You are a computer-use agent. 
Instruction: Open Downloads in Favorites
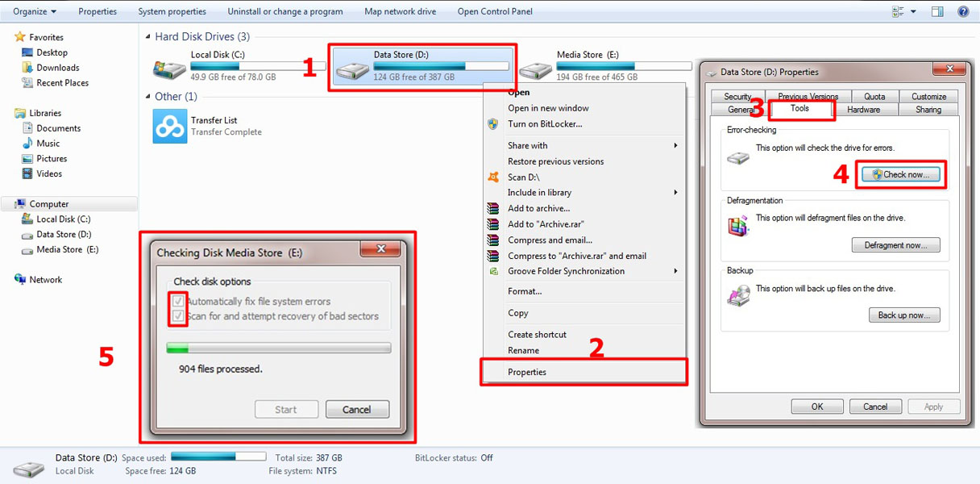58,68
